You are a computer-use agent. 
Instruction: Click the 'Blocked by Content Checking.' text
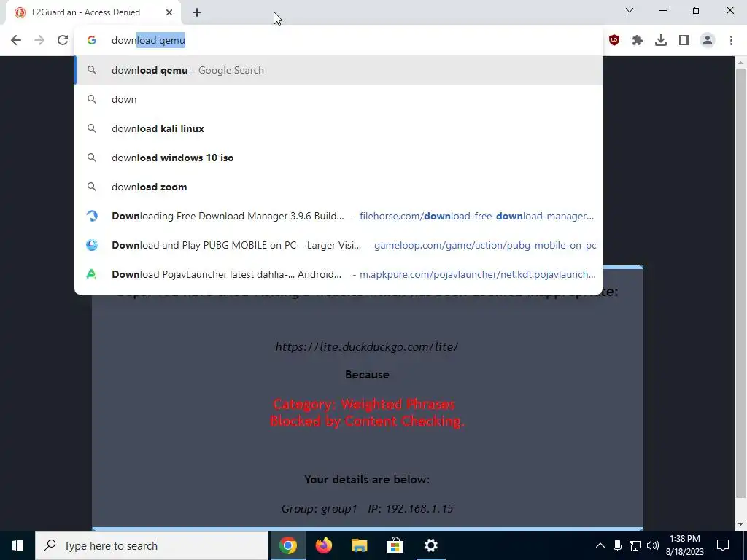point(367,421)
